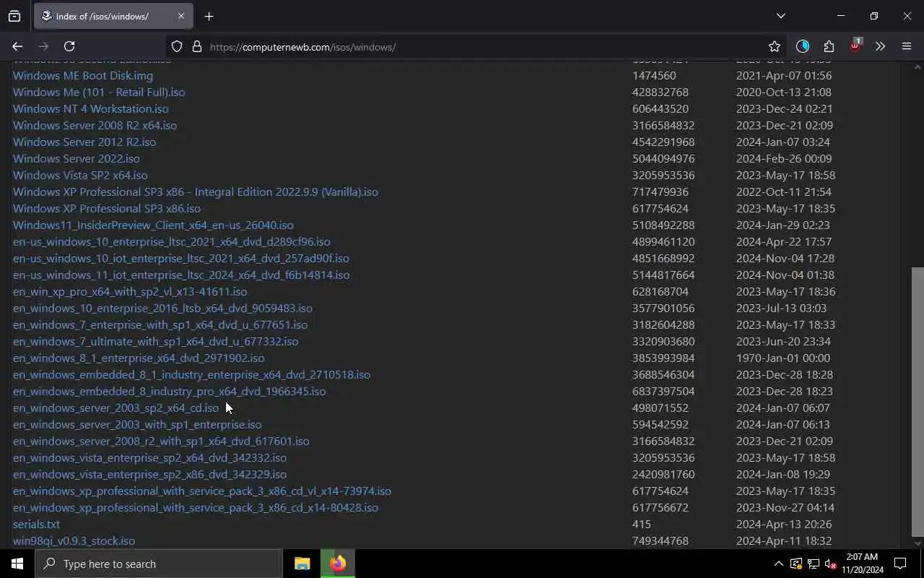Download en_windows_8_1_enterprise_x64 iso
This screenshot has height=578, width=924.
coord(139,358)
